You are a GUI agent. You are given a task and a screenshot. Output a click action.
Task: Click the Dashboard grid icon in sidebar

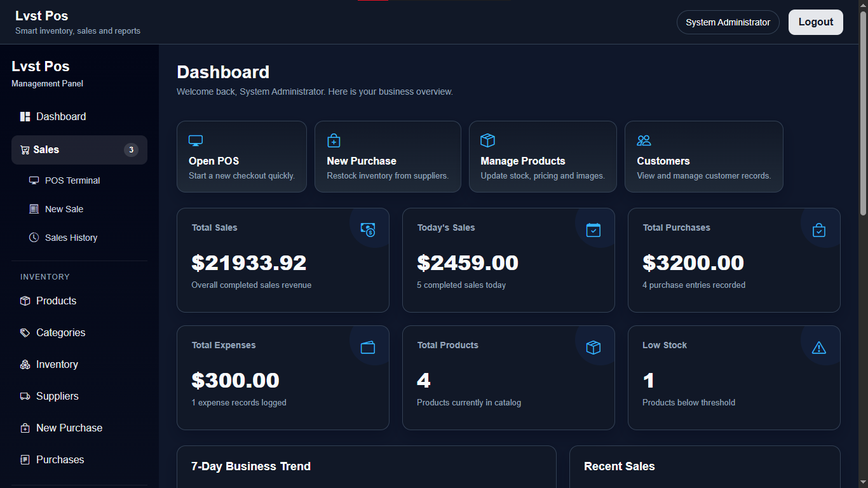[x=25, y=117]
